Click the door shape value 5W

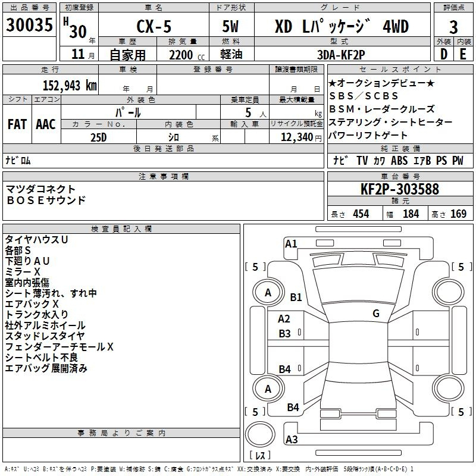point(230,26)
